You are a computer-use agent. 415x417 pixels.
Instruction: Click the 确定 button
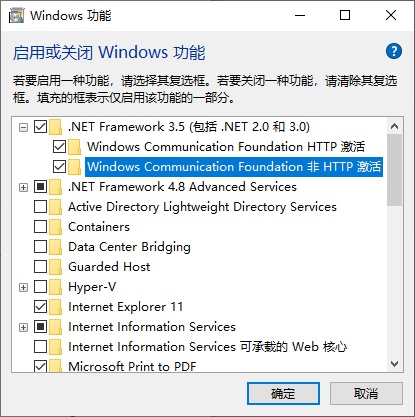[x=283, y=394]
